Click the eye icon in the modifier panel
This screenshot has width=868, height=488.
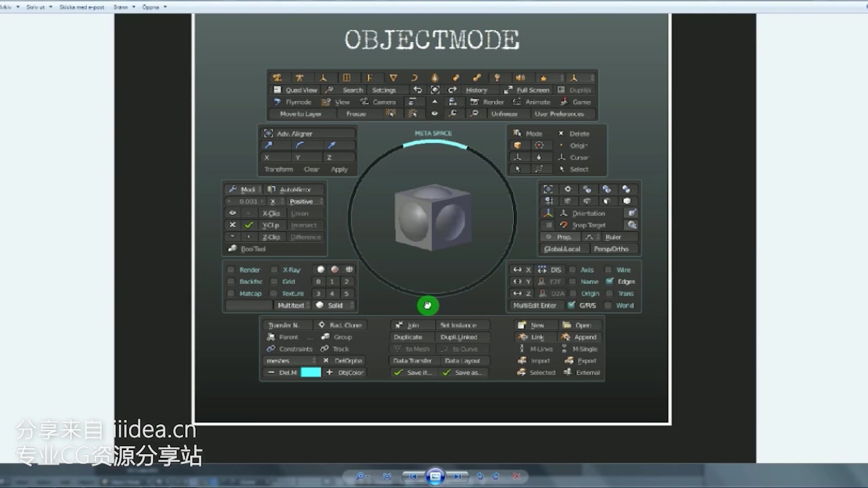pyautogui.click(x=233, y=213)
